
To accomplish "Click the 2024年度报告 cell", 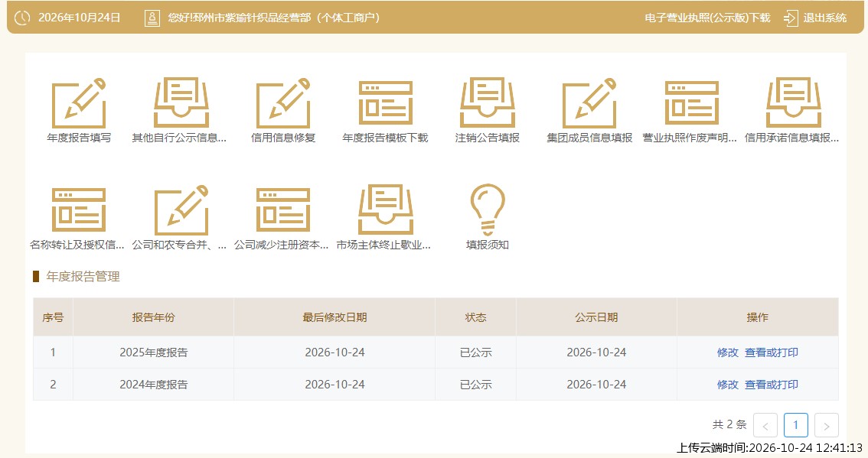I will click(x=153, y=385).
